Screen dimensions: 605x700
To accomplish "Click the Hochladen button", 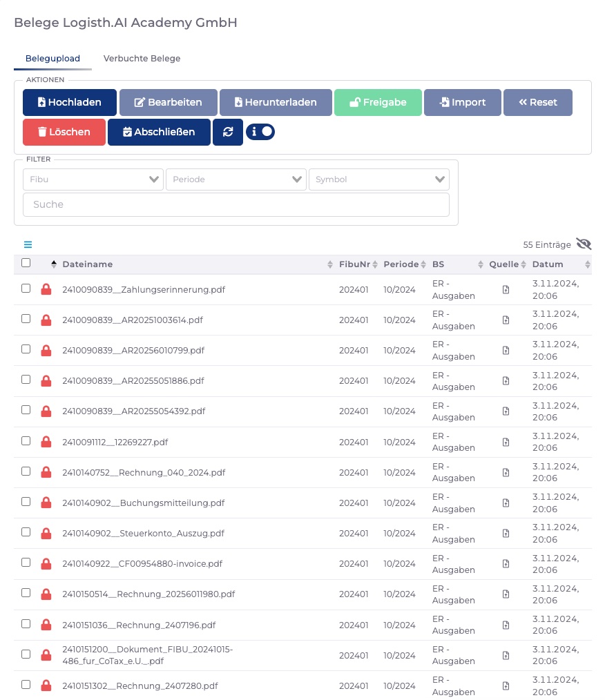I will click(70, 102).
